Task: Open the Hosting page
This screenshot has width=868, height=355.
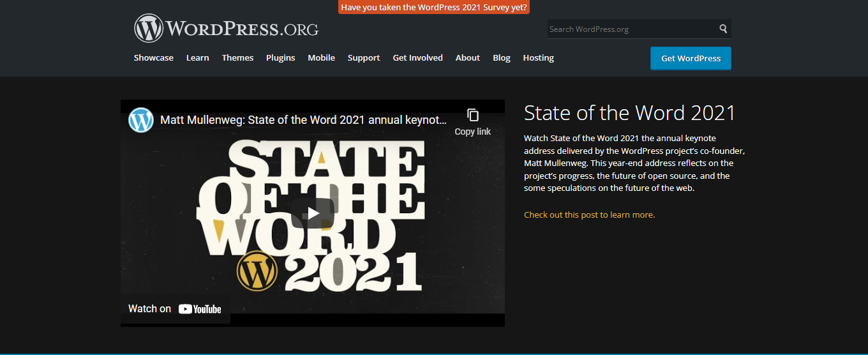Action: point(538,57)
